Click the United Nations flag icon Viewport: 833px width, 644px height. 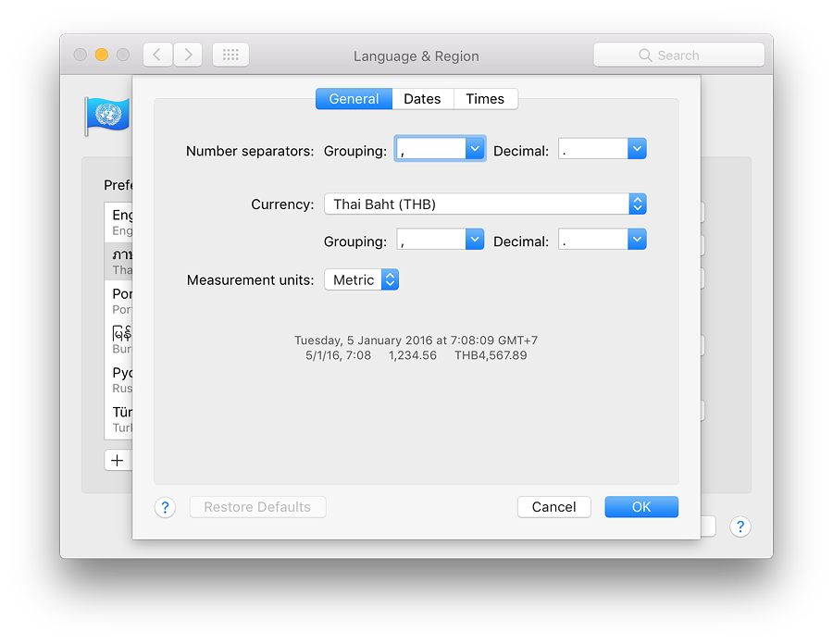pos(108,115)
